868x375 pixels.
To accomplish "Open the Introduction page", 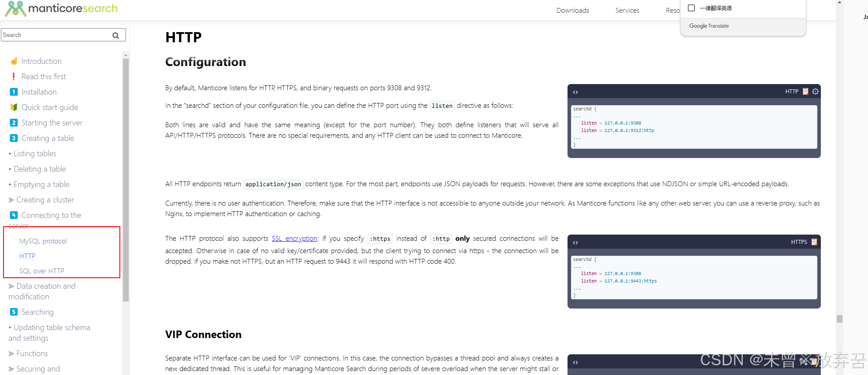I will coord(41,61).
